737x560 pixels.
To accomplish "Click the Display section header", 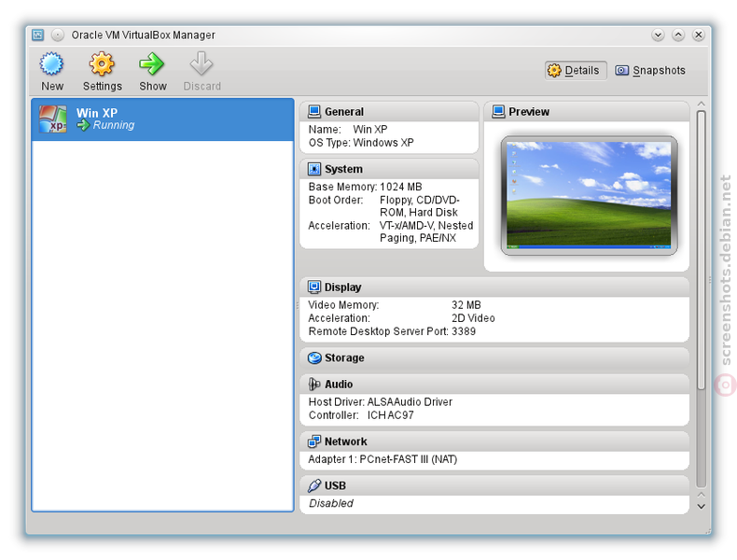I will (x=494, y=287).
